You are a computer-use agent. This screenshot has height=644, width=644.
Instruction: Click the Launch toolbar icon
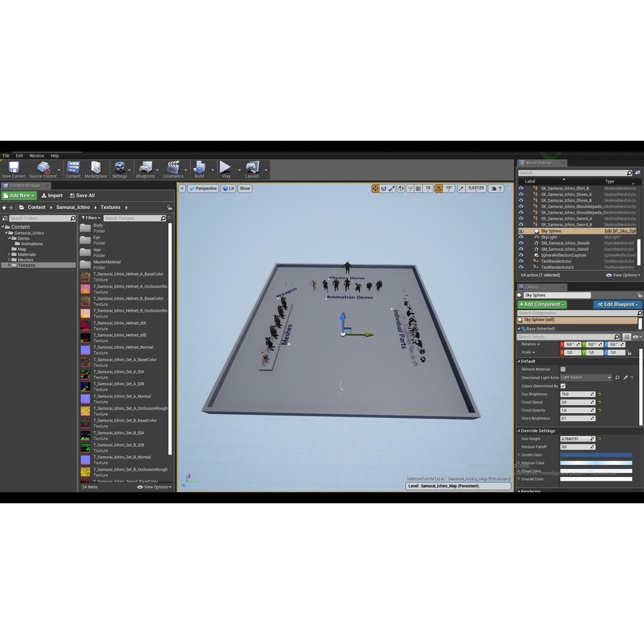(x=253, y=169)
